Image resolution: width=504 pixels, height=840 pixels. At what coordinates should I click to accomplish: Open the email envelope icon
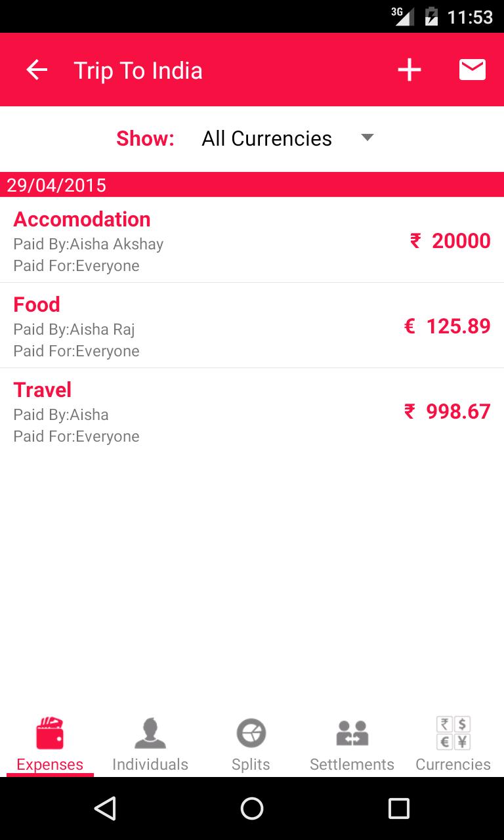(x=472, y=70)
